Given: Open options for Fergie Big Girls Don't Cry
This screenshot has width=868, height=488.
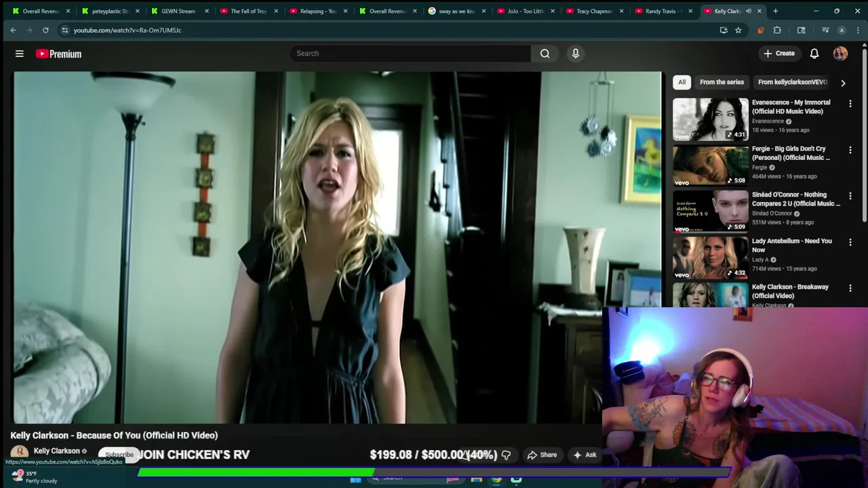Looking at the screenshot, I should tap(850, 150).
